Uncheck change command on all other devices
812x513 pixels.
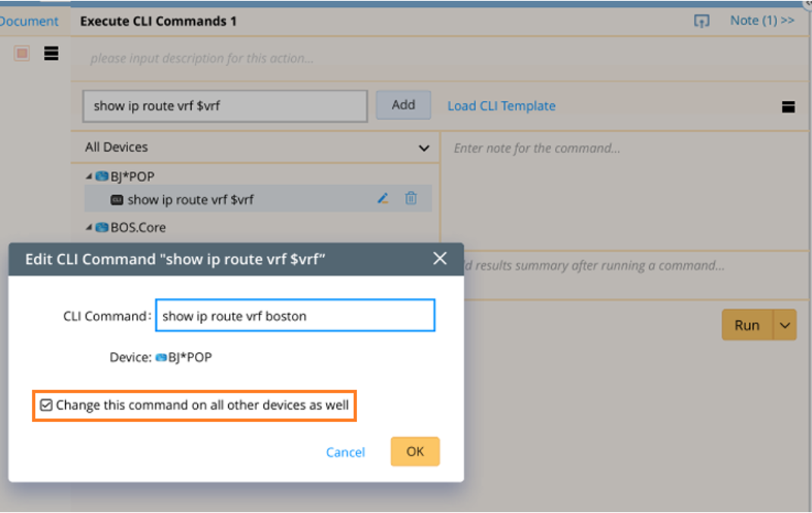(x=45, y=404)
